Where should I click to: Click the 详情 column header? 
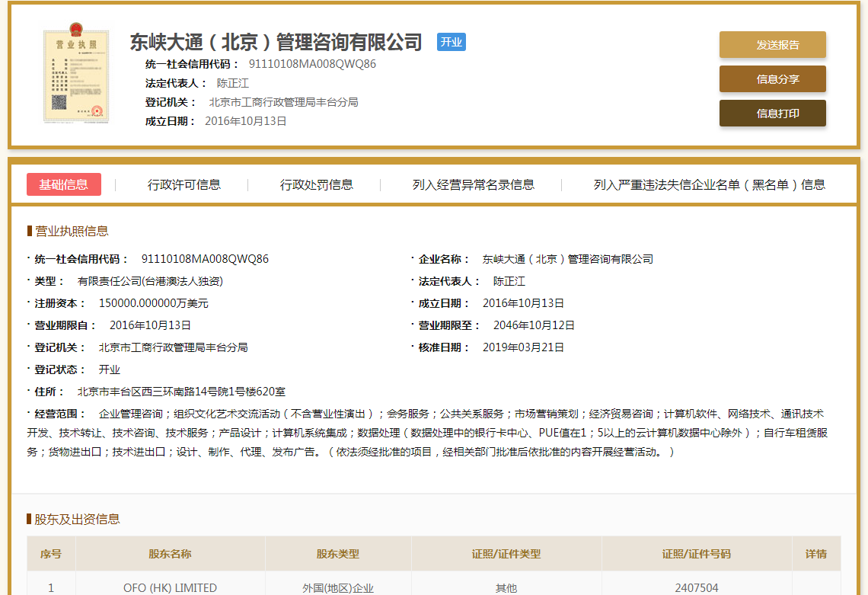[816, 554]
